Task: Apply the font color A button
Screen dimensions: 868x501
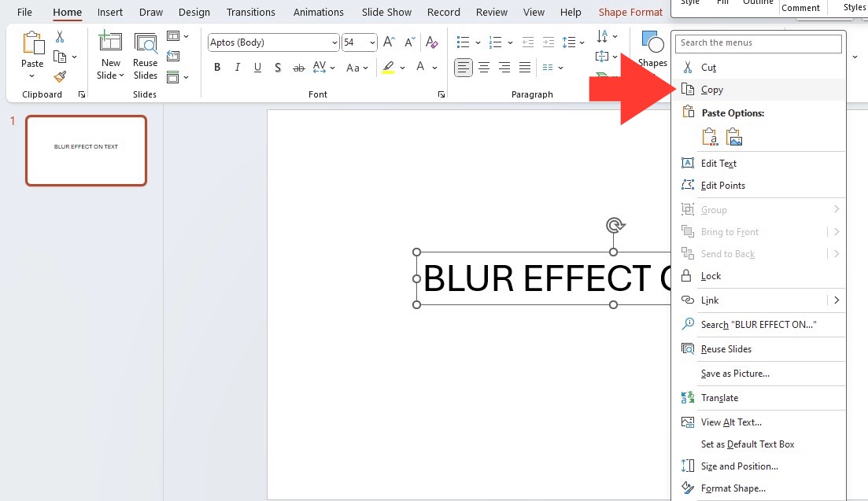Action: [x=421, y=68]
